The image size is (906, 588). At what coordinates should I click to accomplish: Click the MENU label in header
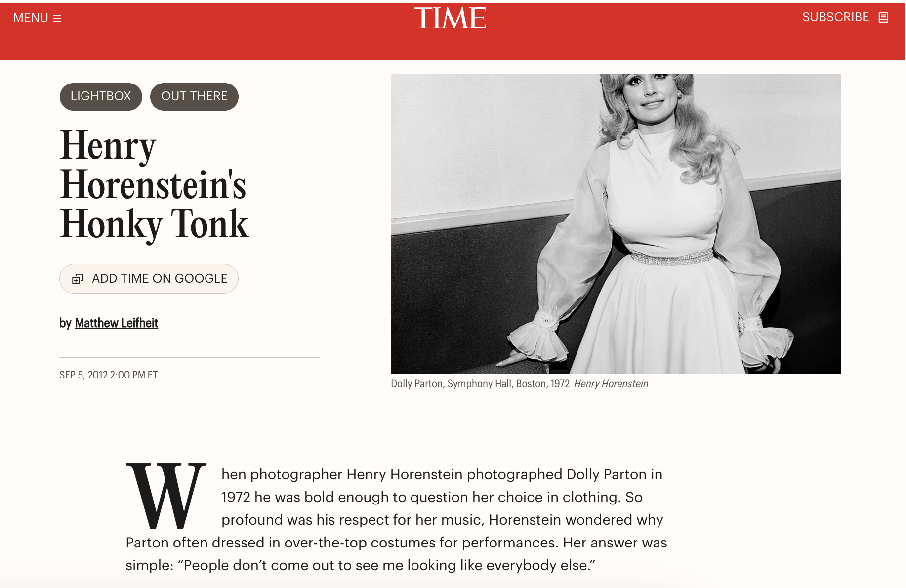pyautogui.click(x=31, y=18)
